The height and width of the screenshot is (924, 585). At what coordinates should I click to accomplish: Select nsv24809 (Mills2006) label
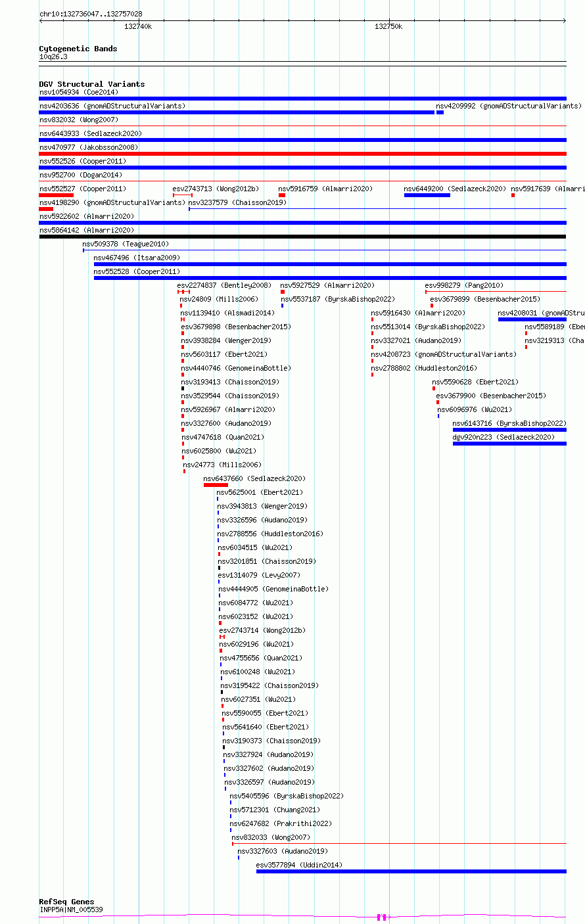pos(220,299)
